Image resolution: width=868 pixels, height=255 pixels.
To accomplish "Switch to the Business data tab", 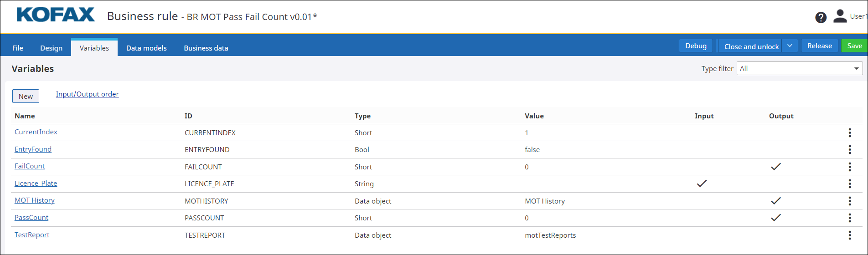I will 206,48.
